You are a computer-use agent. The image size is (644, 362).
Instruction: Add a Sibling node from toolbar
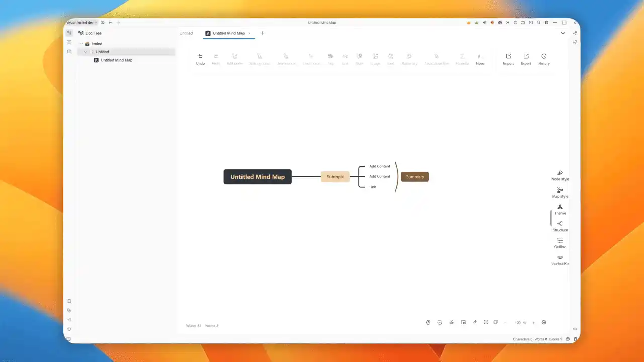pos(259,59)
